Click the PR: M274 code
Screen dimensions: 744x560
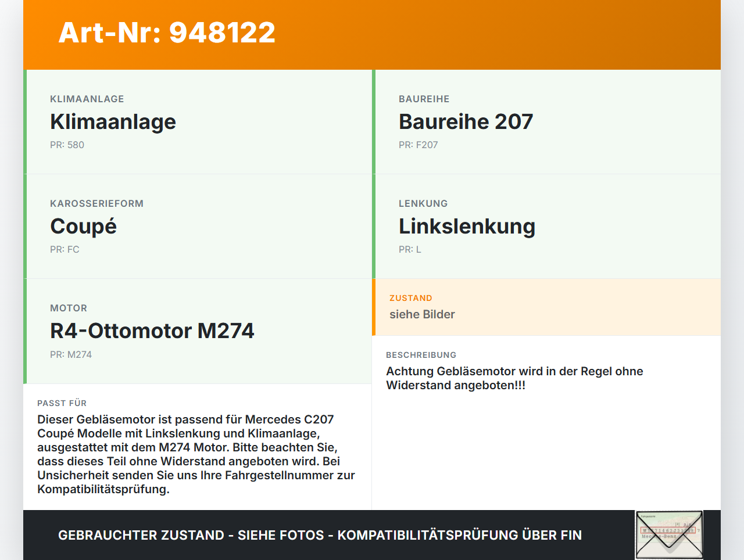click(71, 354)
